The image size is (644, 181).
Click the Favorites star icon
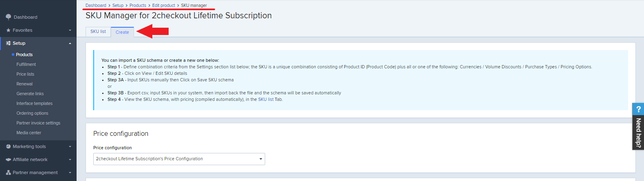tap(8, 30)
